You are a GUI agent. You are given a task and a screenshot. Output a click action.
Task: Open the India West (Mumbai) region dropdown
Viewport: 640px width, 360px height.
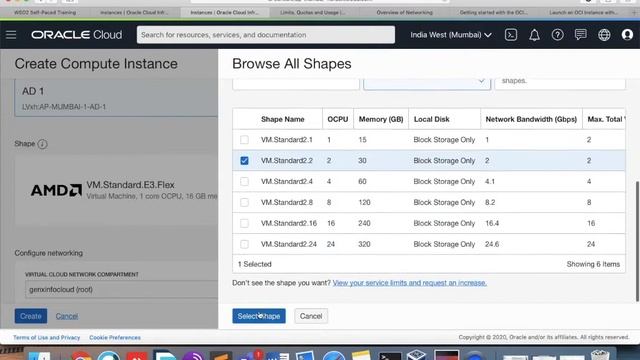(x=451, y=35)
